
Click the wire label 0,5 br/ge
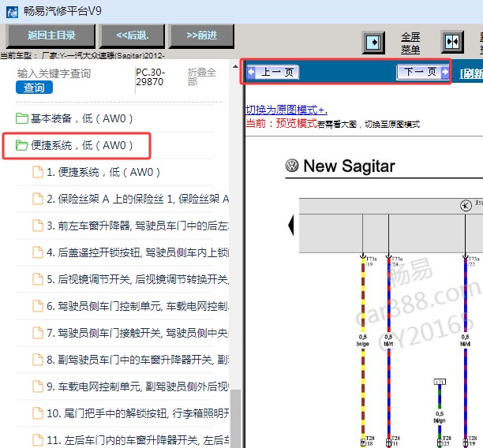click(x=362, y=340)
